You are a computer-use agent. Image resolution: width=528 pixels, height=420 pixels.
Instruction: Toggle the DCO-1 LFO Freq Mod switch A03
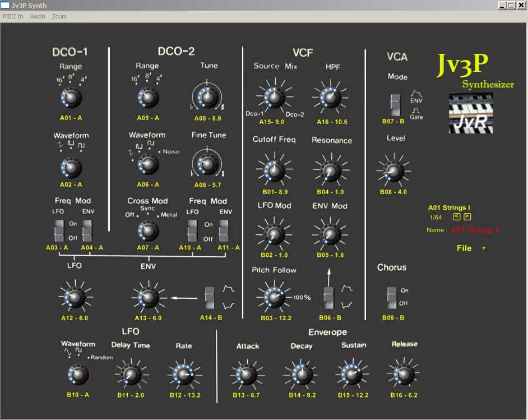tap(59, 230)
